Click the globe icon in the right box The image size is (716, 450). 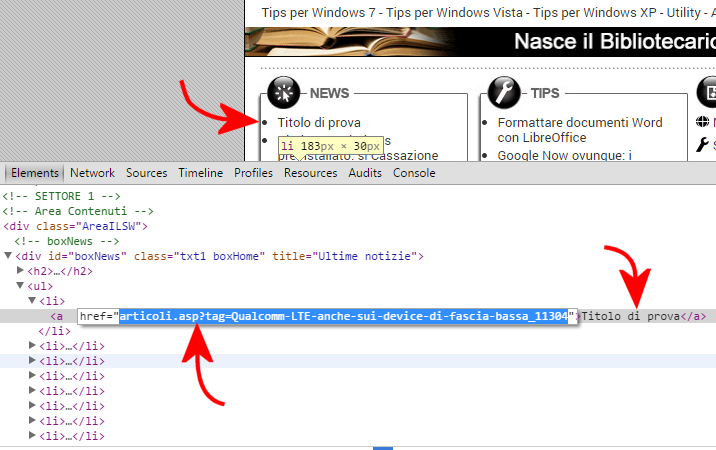702,122
